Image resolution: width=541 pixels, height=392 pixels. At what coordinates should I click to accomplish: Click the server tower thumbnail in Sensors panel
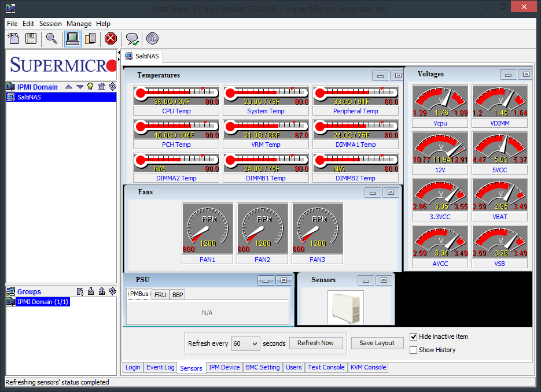tap(345, 307)
